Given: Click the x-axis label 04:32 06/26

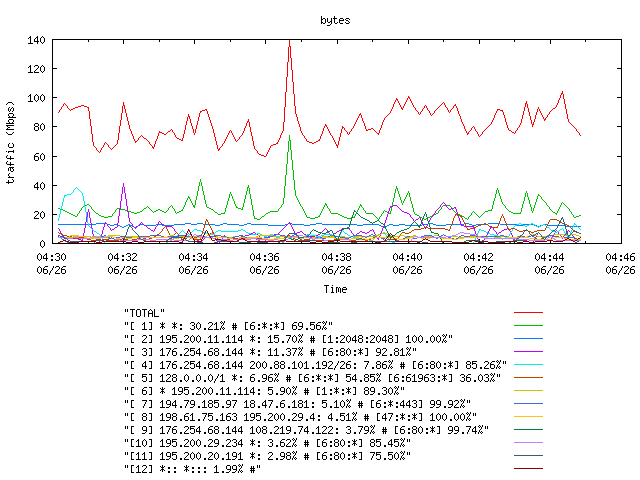Looking at the screenshot, I should click(122, 264).
